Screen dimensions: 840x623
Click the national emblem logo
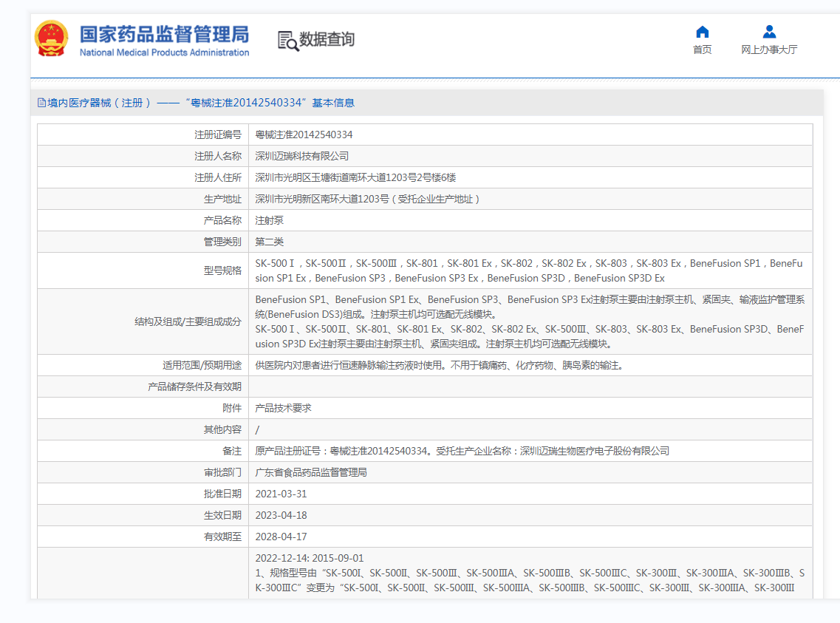[51, 39]
